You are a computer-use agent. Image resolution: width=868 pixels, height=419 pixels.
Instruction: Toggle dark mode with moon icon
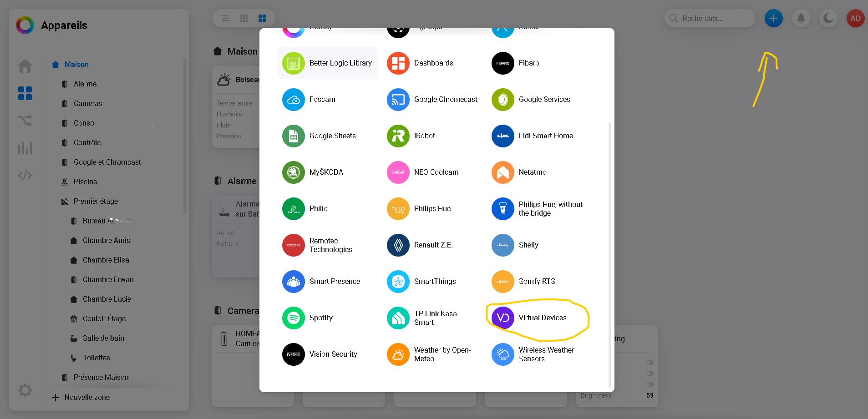(828, 18)
